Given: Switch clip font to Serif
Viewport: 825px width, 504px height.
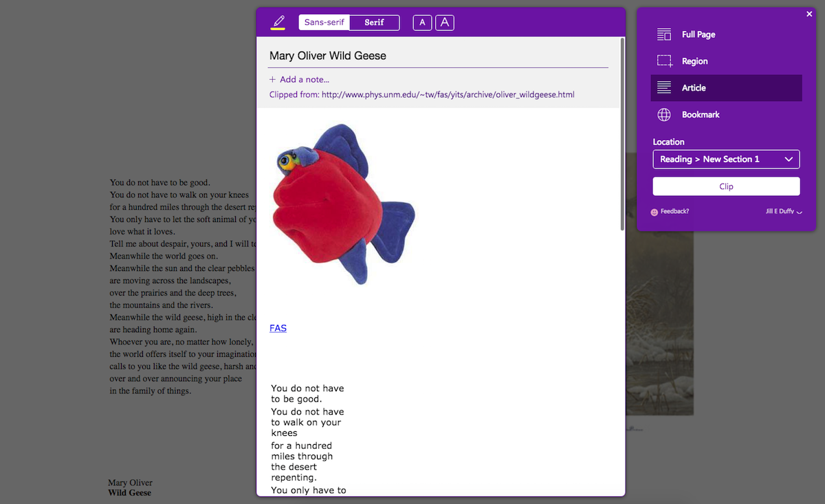Looking at the screenshot, I should click(x=374, y=22).
